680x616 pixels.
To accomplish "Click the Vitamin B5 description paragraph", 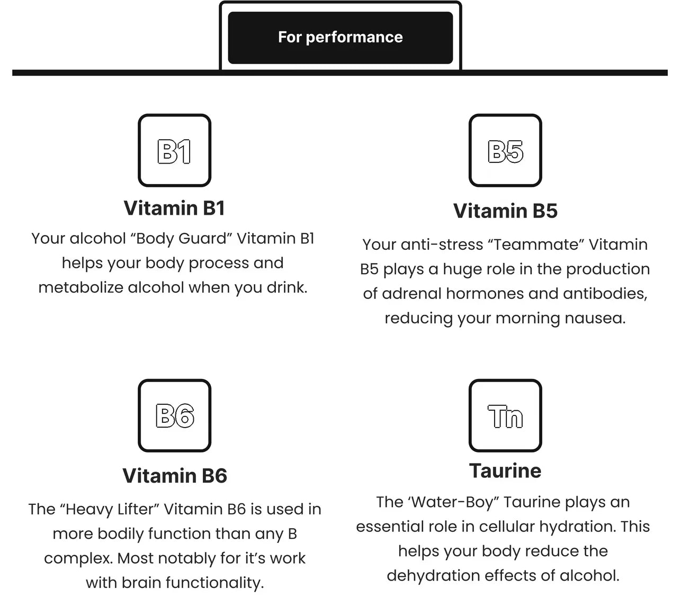I will (505, 281).
